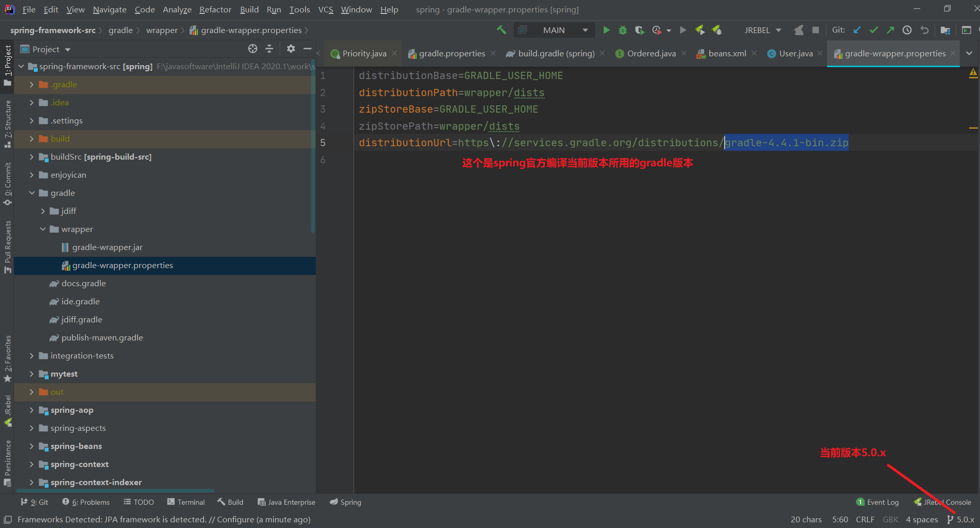Click the locate file target icon
This screenshot has width=980, height=528.
coord(252,49)
